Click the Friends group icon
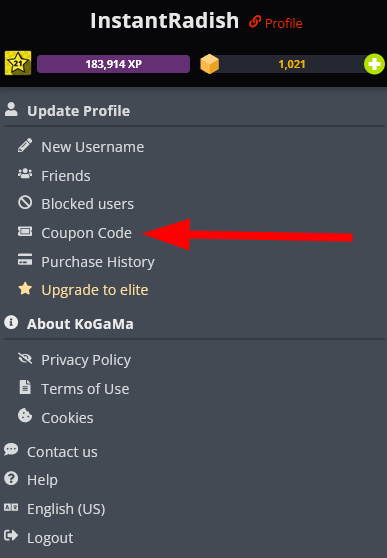Viewport: 387px width, 558px height. coord(25,174)
